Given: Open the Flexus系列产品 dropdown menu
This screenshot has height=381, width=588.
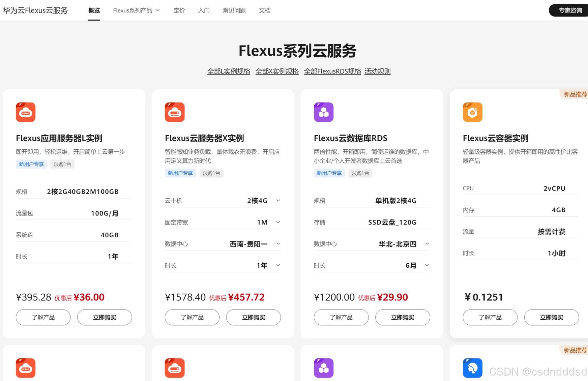Looking at the screenshot, I should [136, 10].
